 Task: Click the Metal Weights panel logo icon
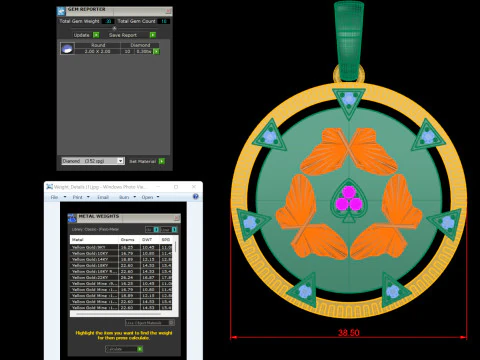point(72,218)
